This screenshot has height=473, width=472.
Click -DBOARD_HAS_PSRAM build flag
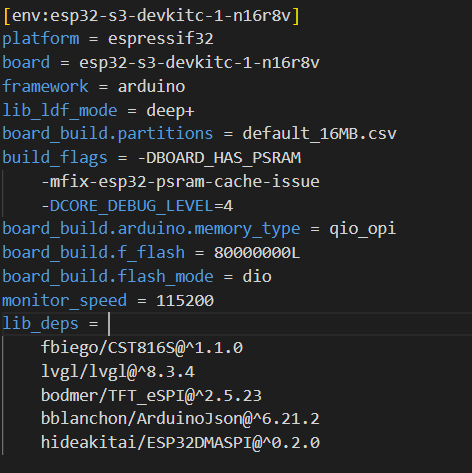point(219,158)
